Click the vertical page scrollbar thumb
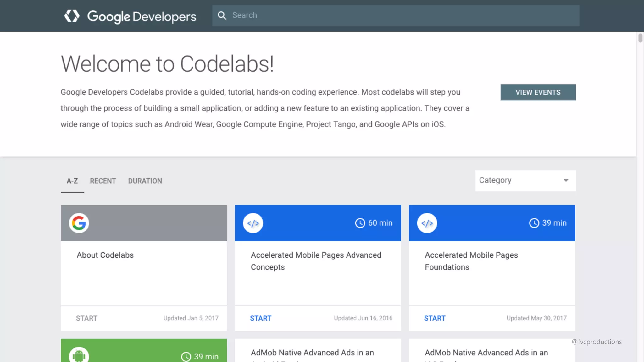This screenshot has height=362, width=644. pyautogui.click(x=640, y=38)
